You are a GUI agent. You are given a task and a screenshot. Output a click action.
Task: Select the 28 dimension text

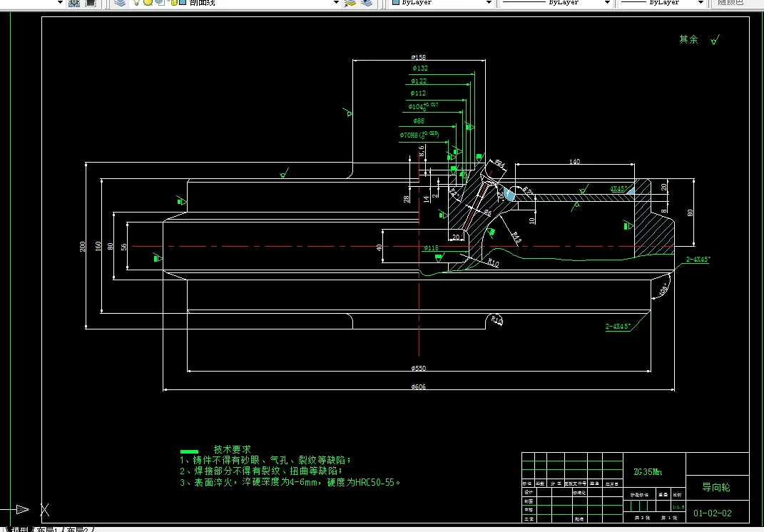click(x=407, y=199)
